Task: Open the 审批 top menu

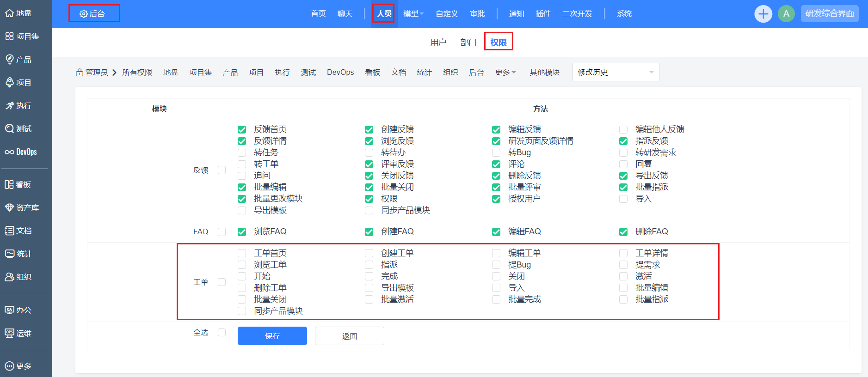Action: tap(477, 14)
